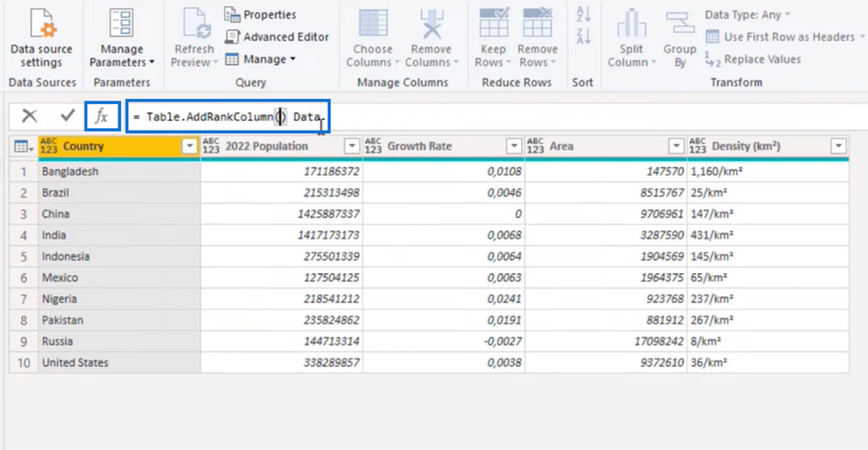Confirm the formula with the checkmark
This screenshot has height=450, width=868.
pyautogui.click(x=68, y=116)
